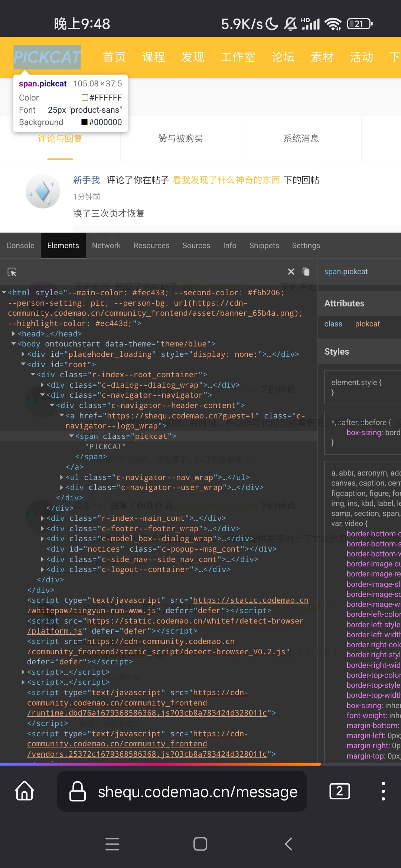Open the runtime.dbd76a1679368586368.js link
Screen dimensions: 401x868
pos(147,703)
